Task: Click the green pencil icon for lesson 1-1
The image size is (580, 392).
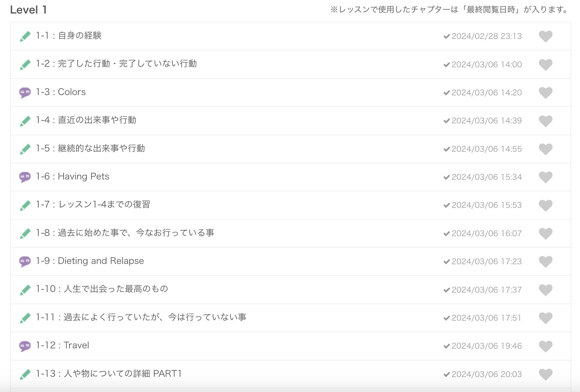Action: [x=25, y=36]
